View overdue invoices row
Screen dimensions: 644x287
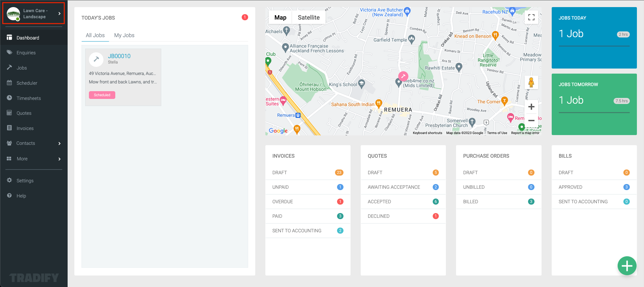[x=308, y=202]
